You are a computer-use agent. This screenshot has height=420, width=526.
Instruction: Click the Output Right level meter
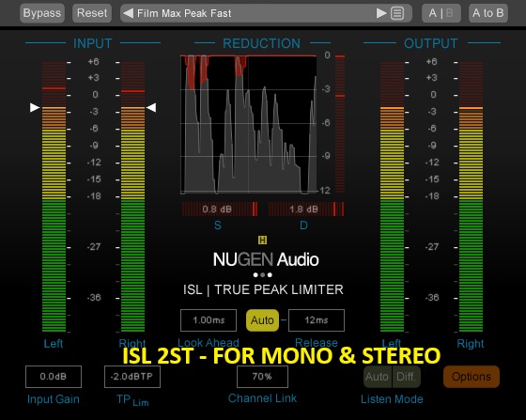click(x=471, y=196)
